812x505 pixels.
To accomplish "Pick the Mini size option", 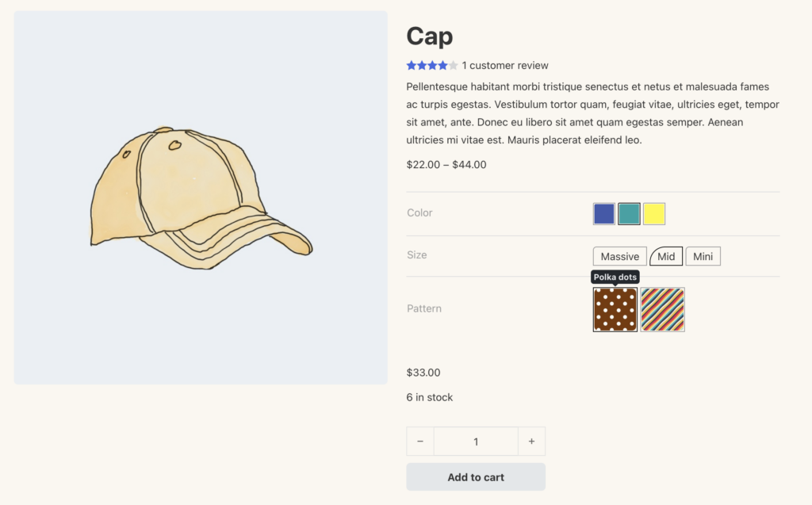I will 703,256.
